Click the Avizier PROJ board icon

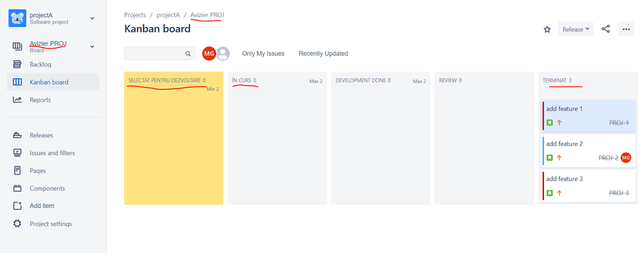tap(17, 46)
